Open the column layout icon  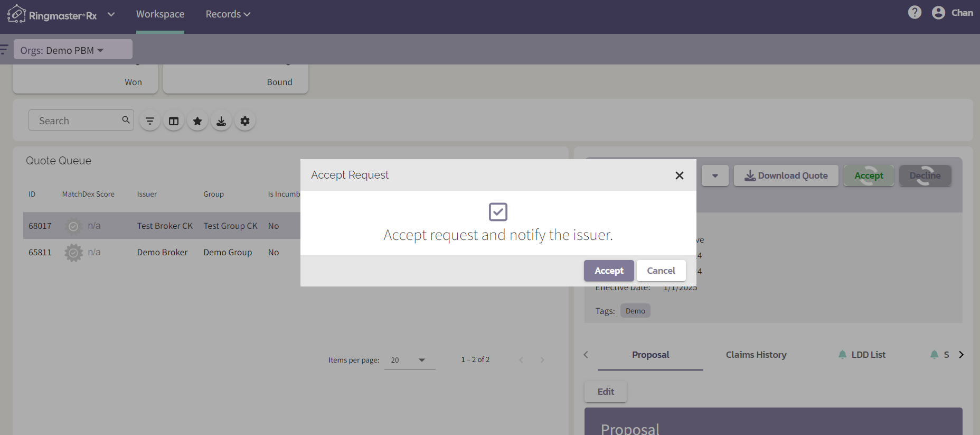pyautogui.click(x=174, y=121)
